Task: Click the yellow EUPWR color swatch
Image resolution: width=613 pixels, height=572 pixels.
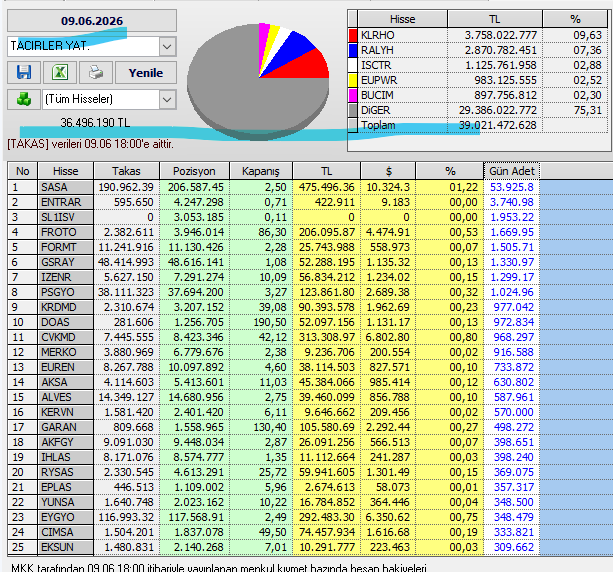Action: (x=353, y=80)
